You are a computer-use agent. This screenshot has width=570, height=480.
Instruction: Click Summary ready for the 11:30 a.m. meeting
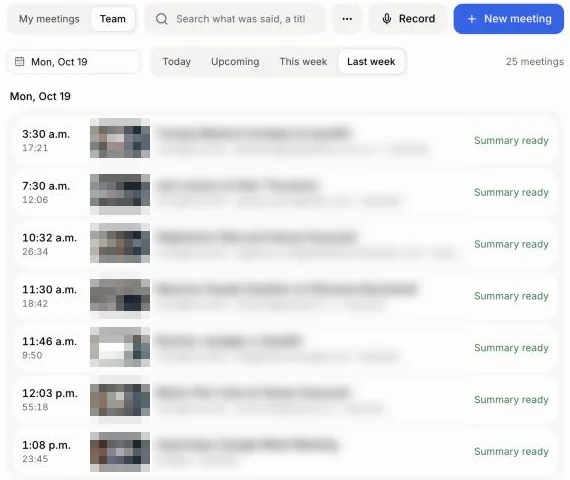(511, 296)
